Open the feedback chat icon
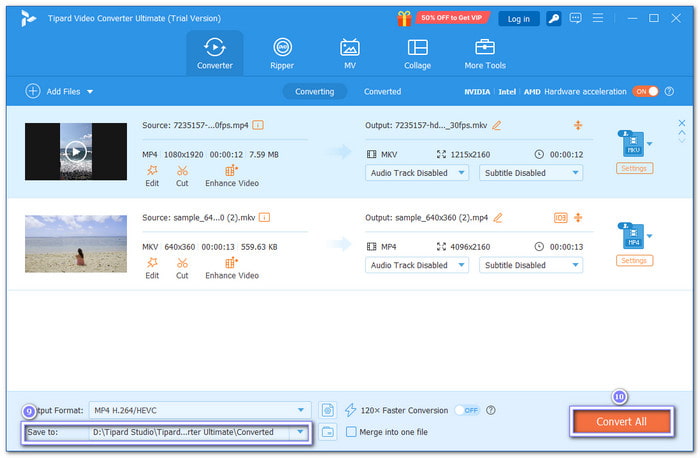700x458 pixels. tap(575, 18)
